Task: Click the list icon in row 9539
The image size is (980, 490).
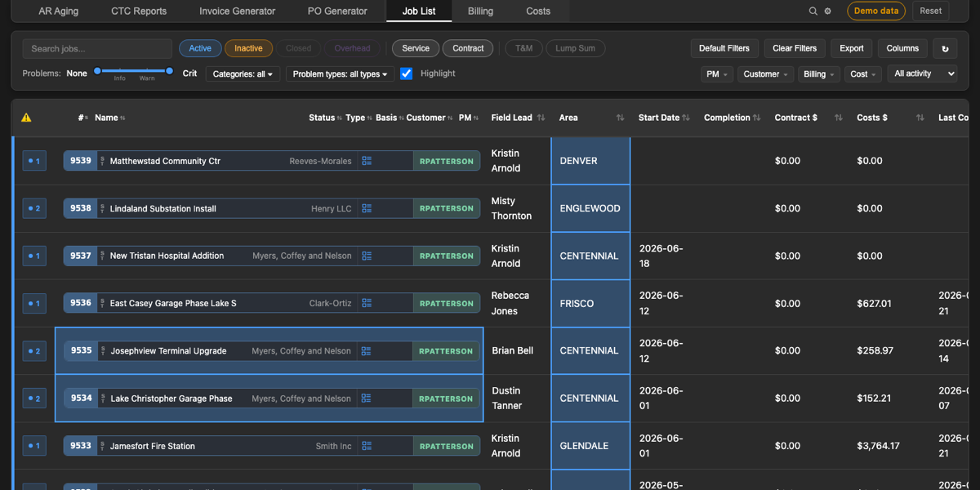Action: point(367,161)
